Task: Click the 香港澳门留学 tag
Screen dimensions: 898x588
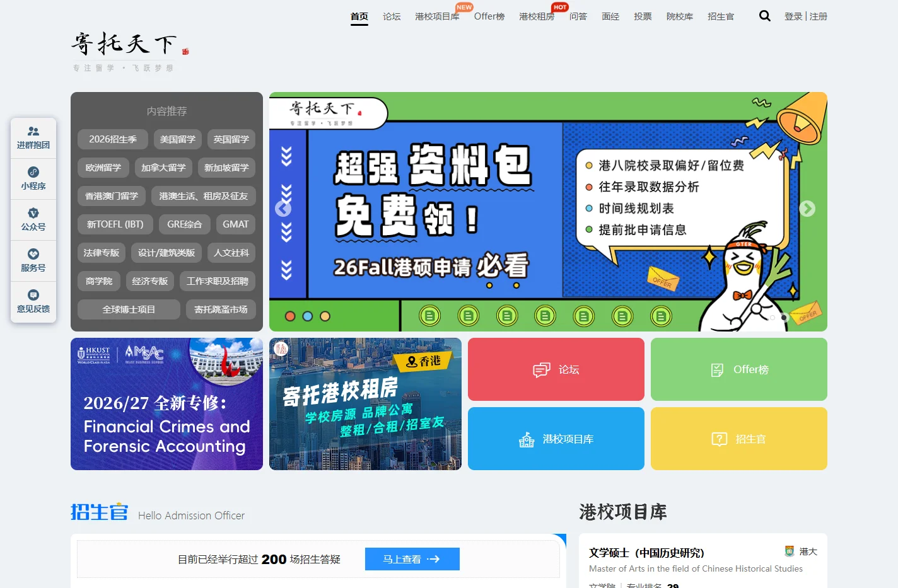Action: tap(112, 196)
